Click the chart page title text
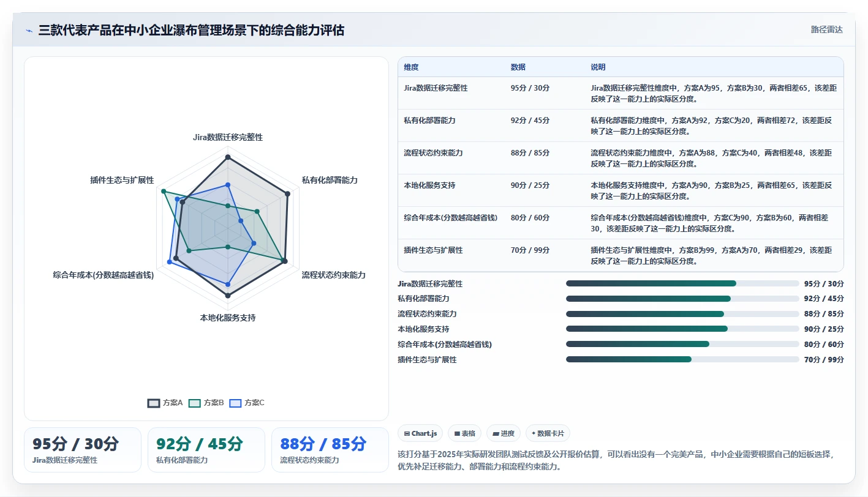Screen dimensions: 868x497 [x=191, y=30]
